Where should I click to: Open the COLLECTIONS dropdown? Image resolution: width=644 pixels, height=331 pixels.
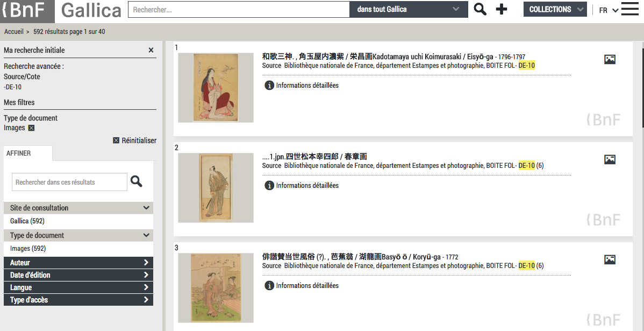(x=555, y=9)
